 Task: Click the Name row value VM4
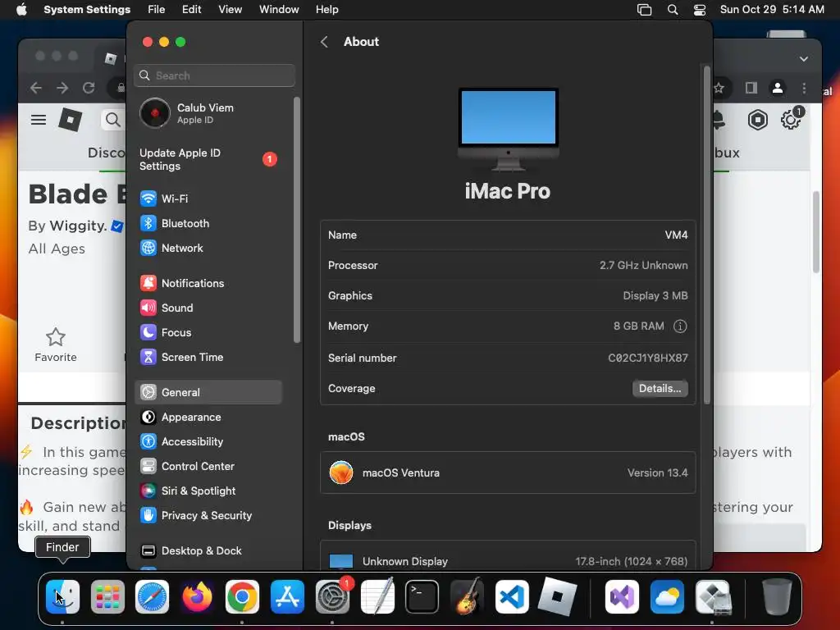[x=676, y=235]
